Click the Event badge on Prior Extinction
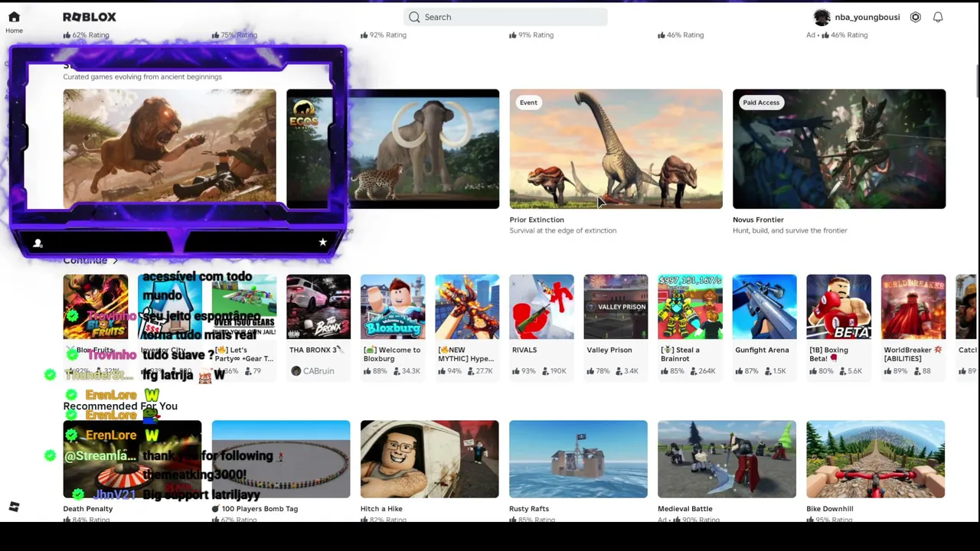This screenshot has width=980, height=551. (528, 103)
